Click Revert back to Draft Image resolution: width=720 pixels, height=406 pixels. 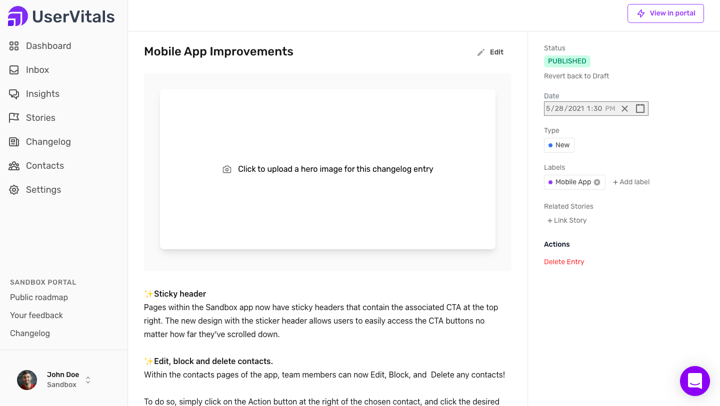[x=576, y=76]
